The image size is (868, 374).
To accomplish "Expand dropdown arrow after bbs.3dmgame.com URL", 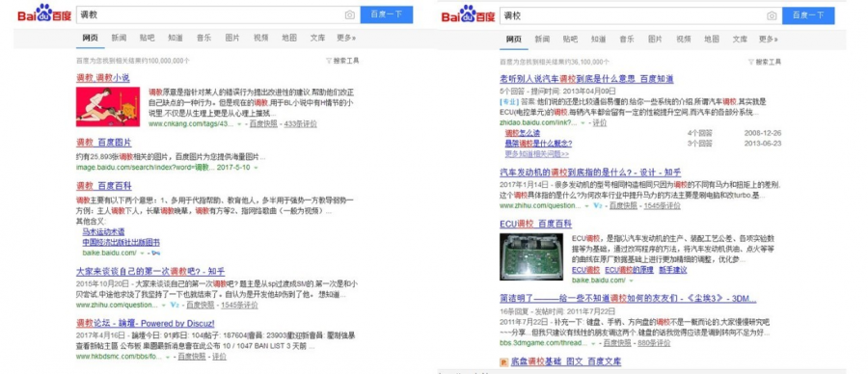I will click(593, 343).
